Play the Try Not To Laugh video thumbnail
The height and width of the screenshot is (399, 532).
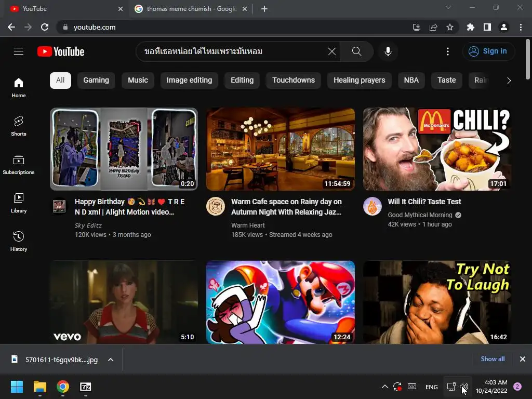coord(437,302)
